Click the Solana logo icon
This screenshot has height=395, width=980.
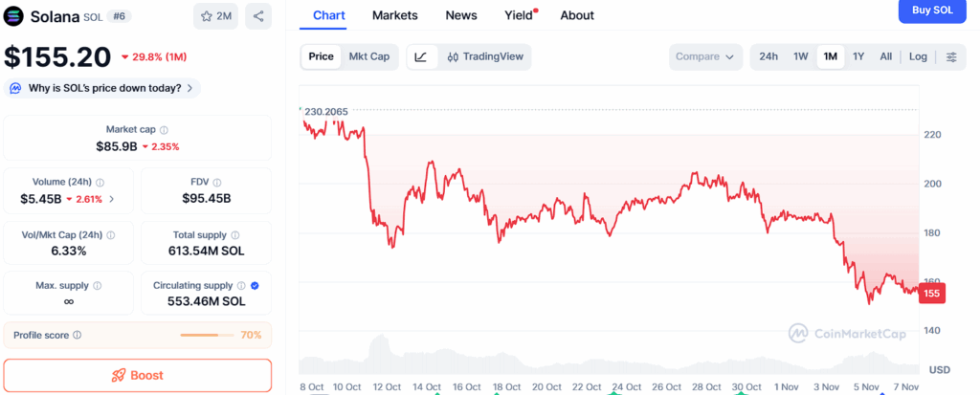(x=14, y=16)
